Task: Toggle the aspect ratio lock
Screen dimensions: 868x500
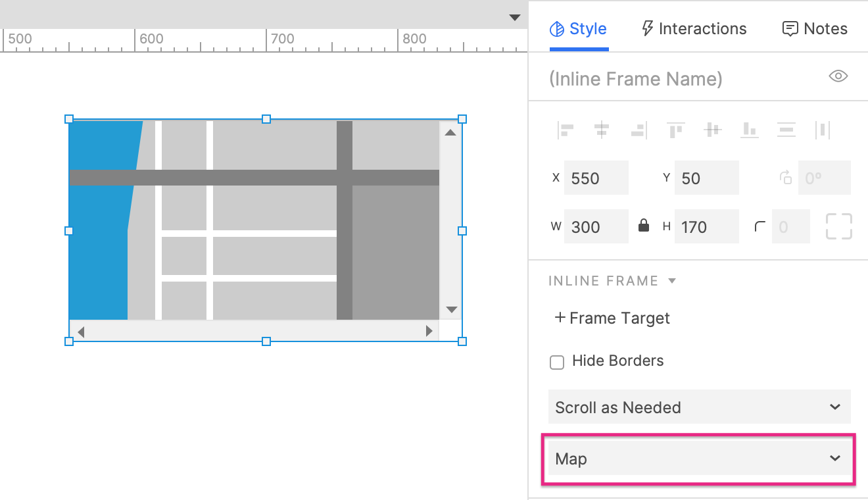Action: coord(644,226)
